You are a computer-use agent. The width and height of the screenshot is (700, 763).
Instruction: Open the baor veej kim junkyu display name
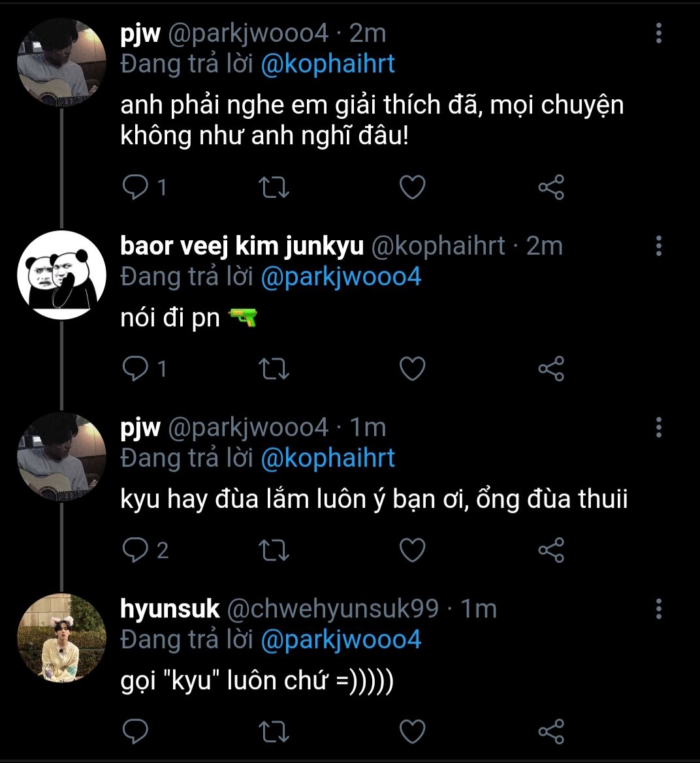pyautogui.click(x=242, y=246)
